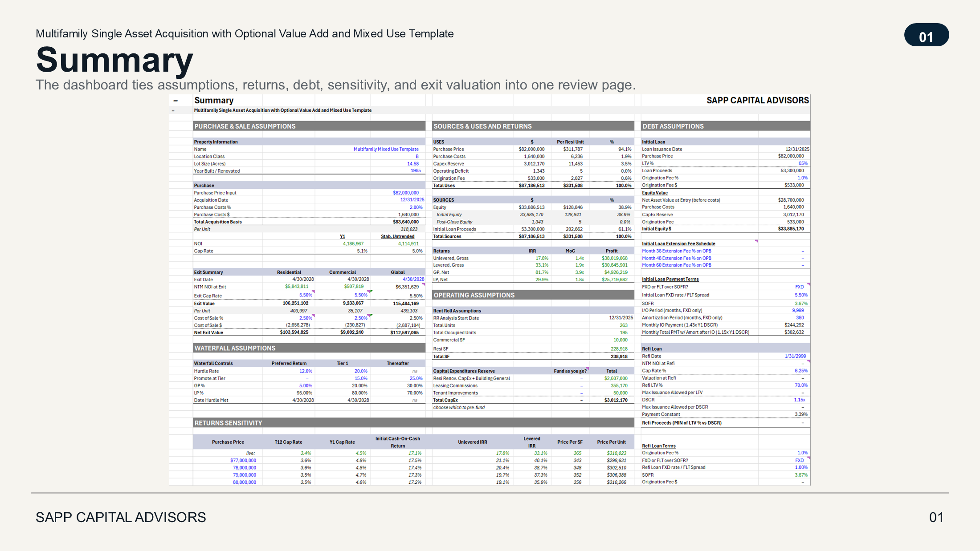This screenshot has width=980, height=551.
Task: Click the Resi SF value 228,918
Action: 619,349
